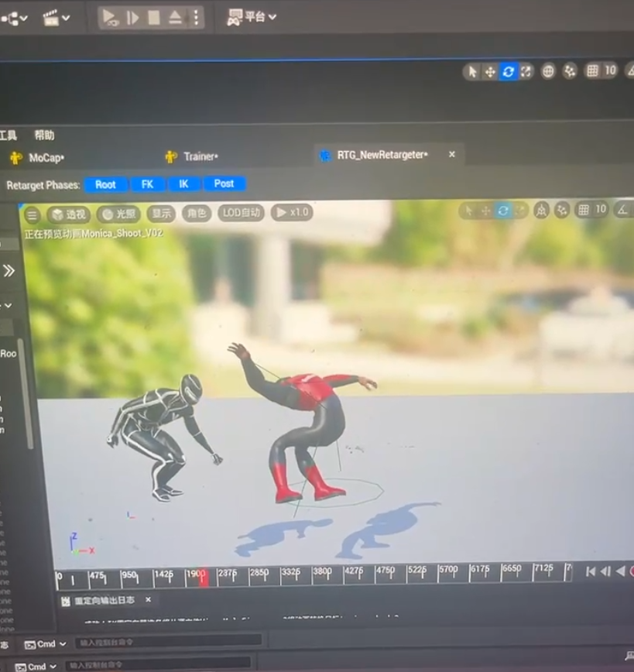Click the red playhead on the timeline
This screenshot has height=672, width=634.
(204, 577)
